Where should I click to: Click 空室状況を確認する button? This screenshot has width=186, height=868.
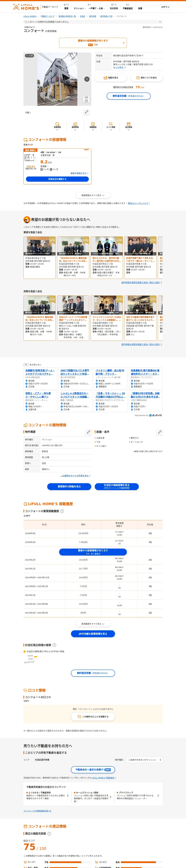click(x=57, y=179)
